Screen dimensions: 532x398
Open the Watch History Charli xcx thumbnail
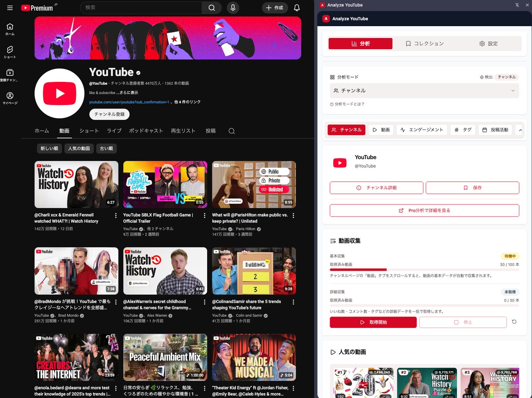click(76, 184)
